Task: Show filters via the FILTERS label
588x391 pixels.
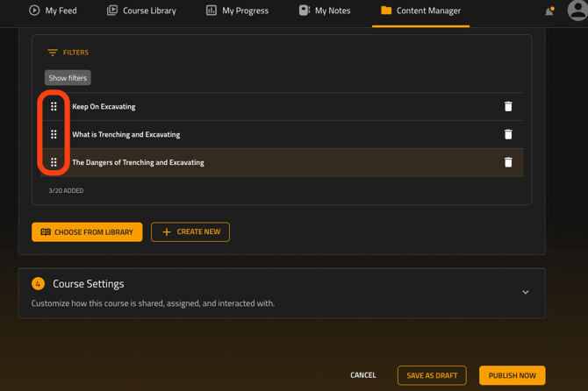Action: 75,53
